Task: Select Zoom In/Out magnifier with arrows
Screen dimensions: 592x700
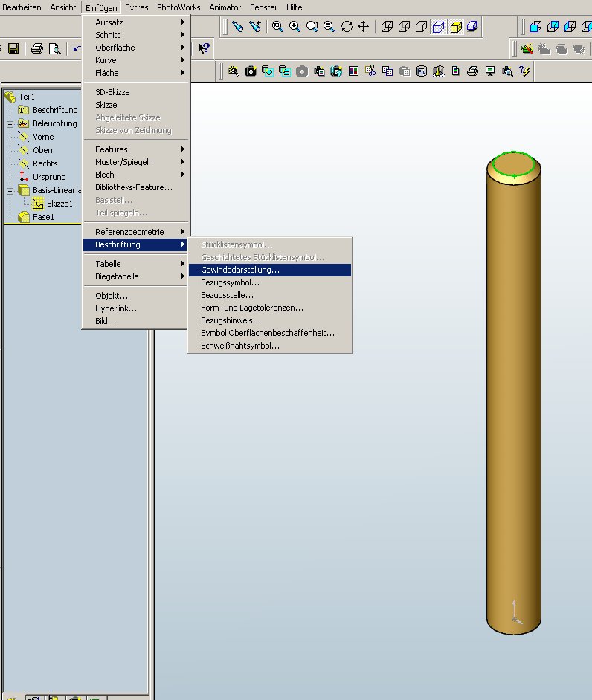Action: (x=312, y=26)
